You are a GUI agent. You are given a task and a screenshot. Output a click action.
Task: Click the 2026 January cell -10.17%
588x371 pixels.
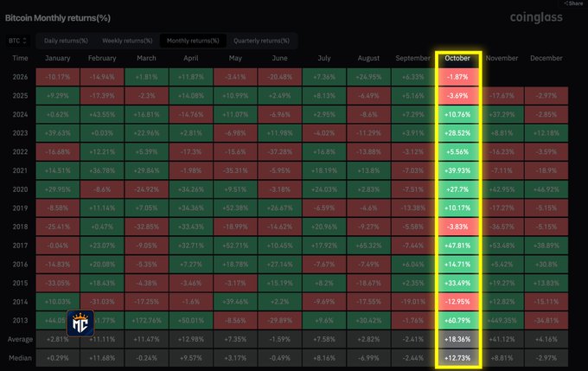(58, 77)
